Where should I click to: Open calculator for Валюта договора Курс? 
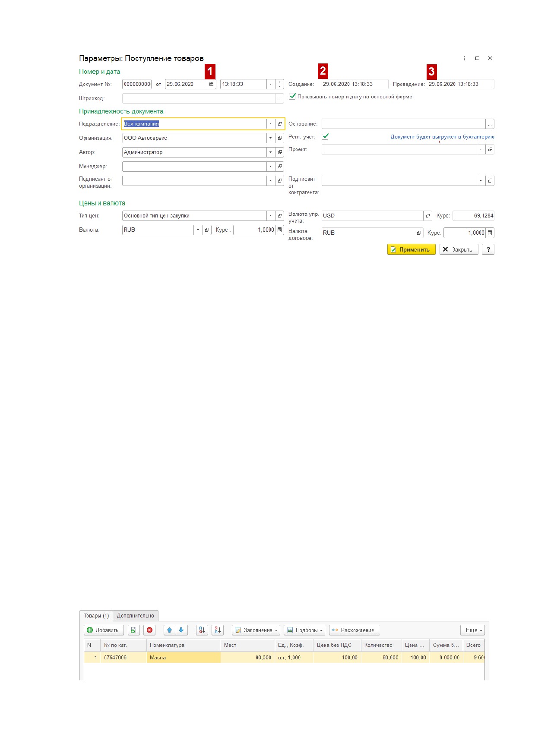(490, 233)
